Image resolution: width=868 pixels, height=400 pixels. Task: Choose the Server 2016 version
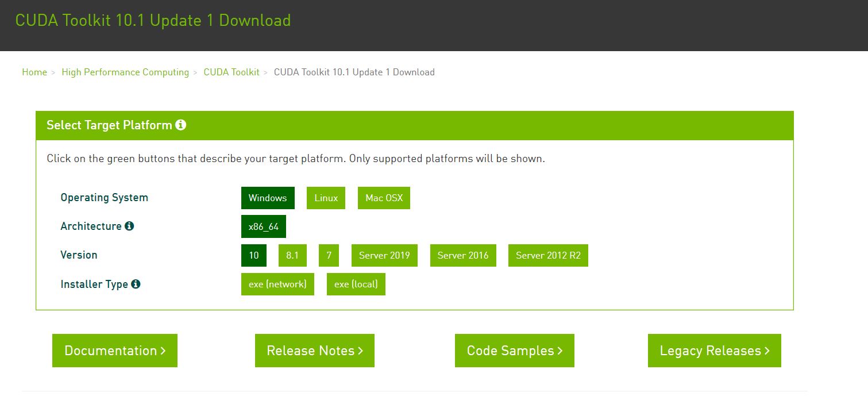pyautogui.click(x=463, y=255)
